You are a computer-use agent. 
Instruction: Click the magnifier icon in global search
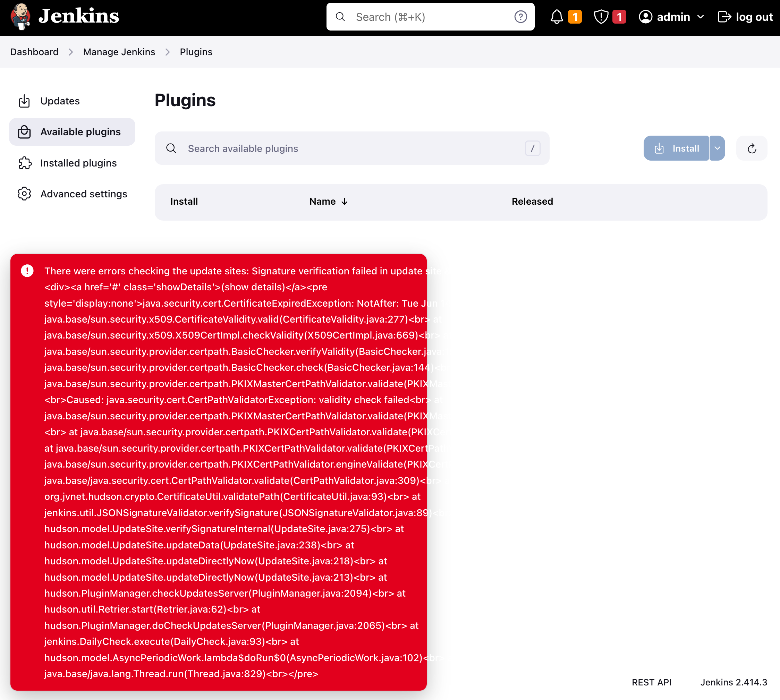[340, 17]
